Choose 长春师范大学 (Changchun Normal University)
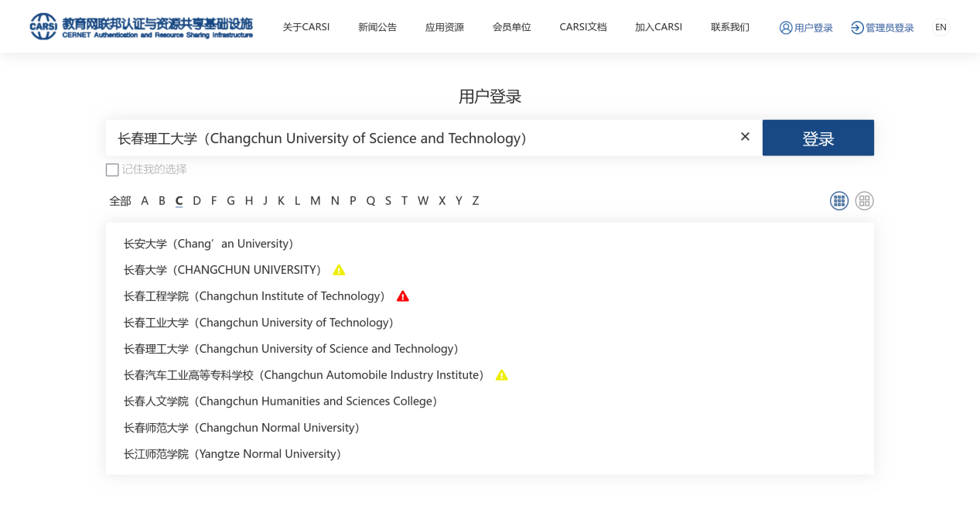 point(242,428)
